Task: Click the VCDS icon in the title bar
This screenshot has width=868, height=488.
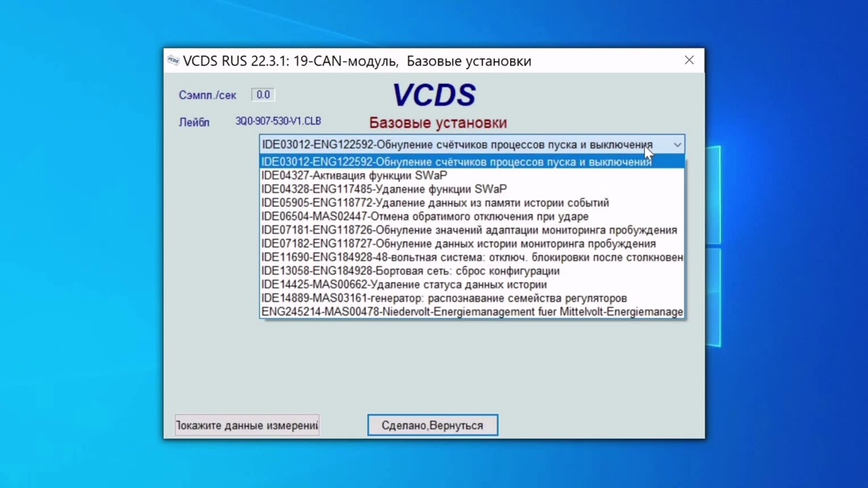Action: (x=173, y=60)
